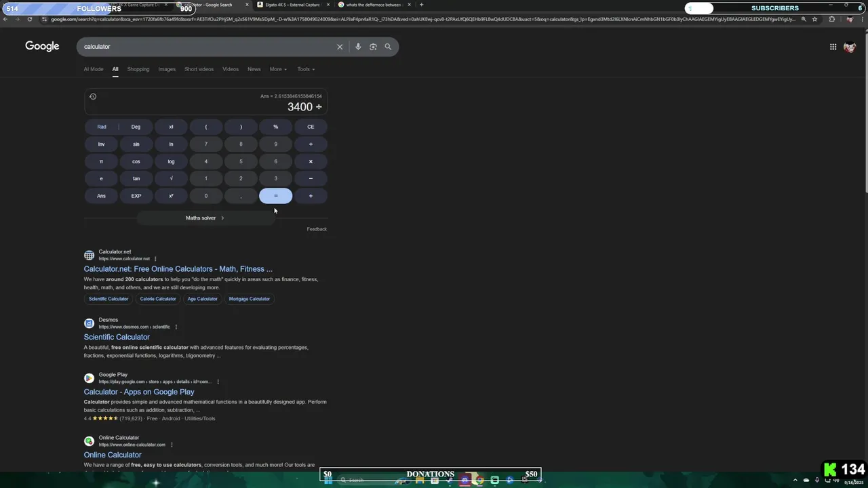Open the Google account avatar
Screen dimensions: 868x488
point(850,47)
